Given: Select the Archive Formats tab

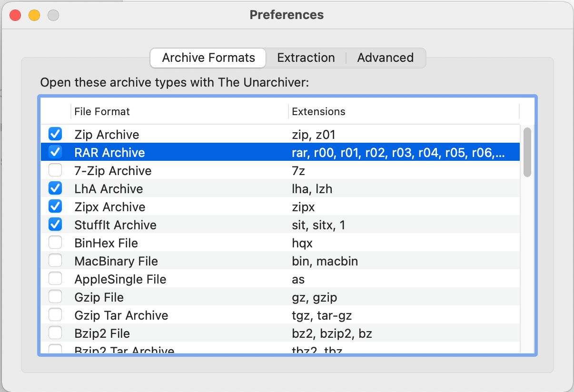Looking at the screenshot, I should coord(208,58).
